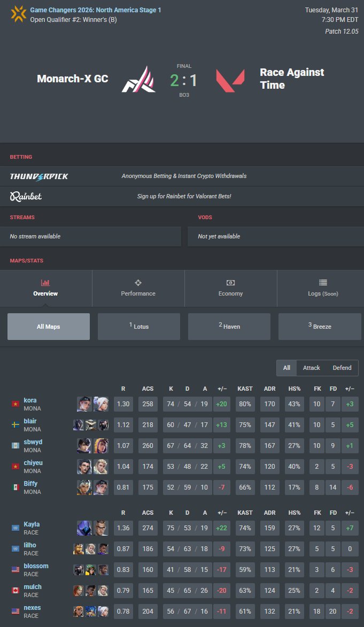The width and height of the screenshot is (364, 627).
Task: Click the Patch 12.05 label
Action: (342, 31)
